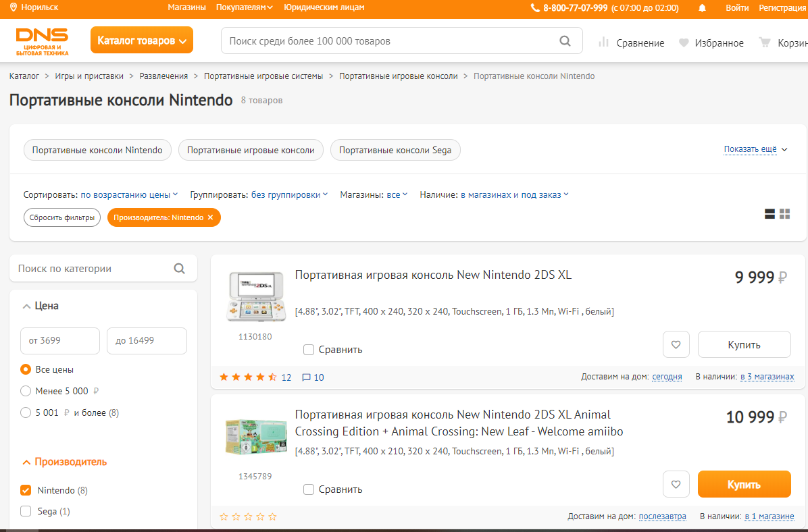
Task: Open the Покупателям dropdown menu
Action: pyautogui.click(x=245, y=7)
